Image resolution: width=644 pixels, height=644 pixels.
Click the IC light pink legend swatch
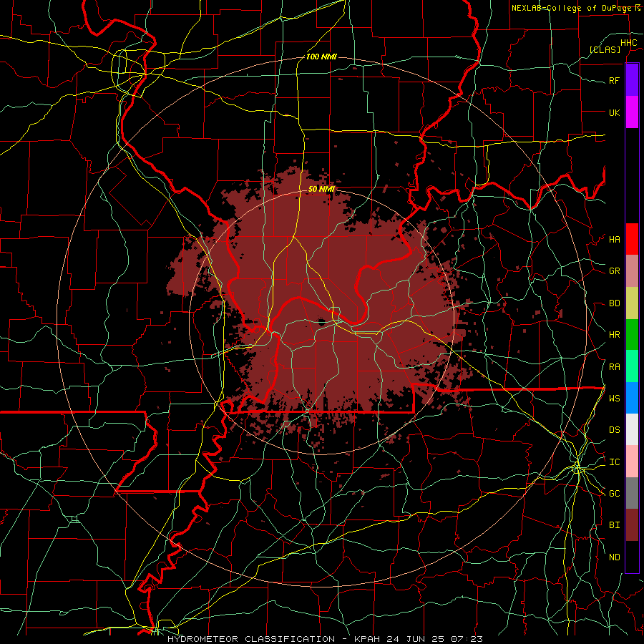(x=632, y=462)
